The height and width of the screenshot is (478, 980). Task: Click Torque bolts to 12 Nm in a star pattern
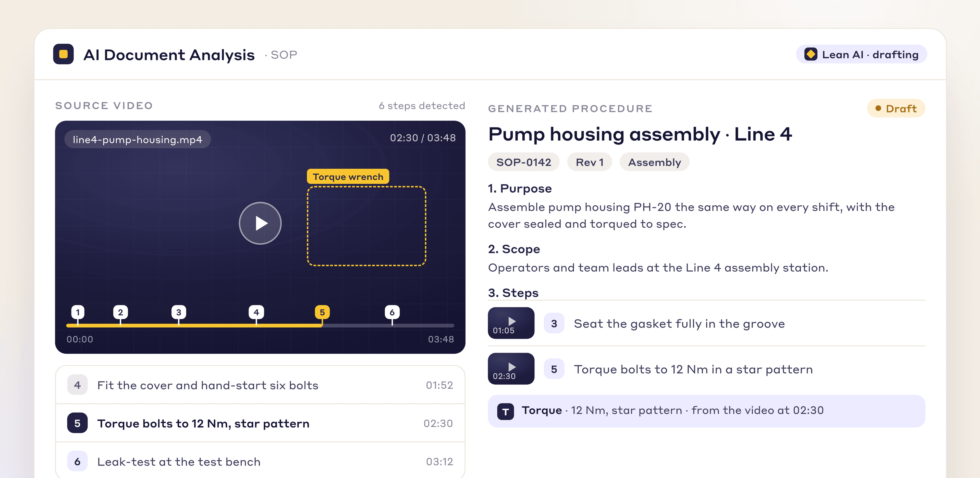click(x=693, y=369)
